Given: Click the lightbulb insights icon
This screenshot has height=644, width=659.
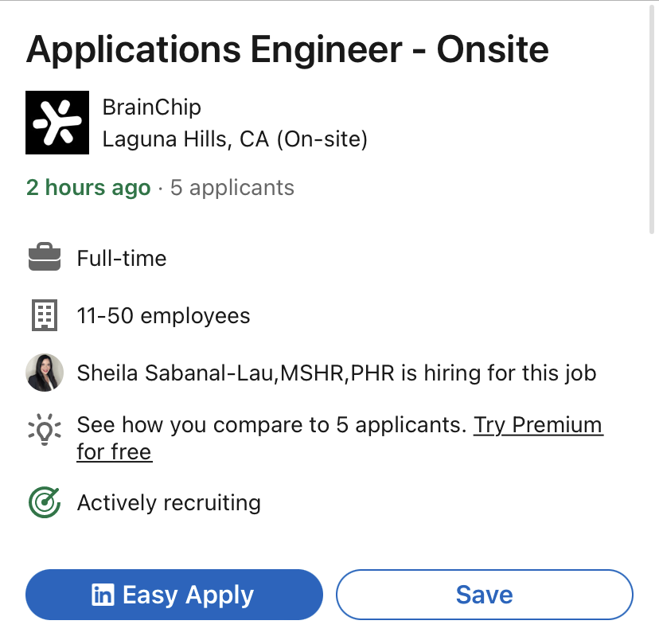Looking at the screenshot, I should pyautogui.click(x=45, y=431).
